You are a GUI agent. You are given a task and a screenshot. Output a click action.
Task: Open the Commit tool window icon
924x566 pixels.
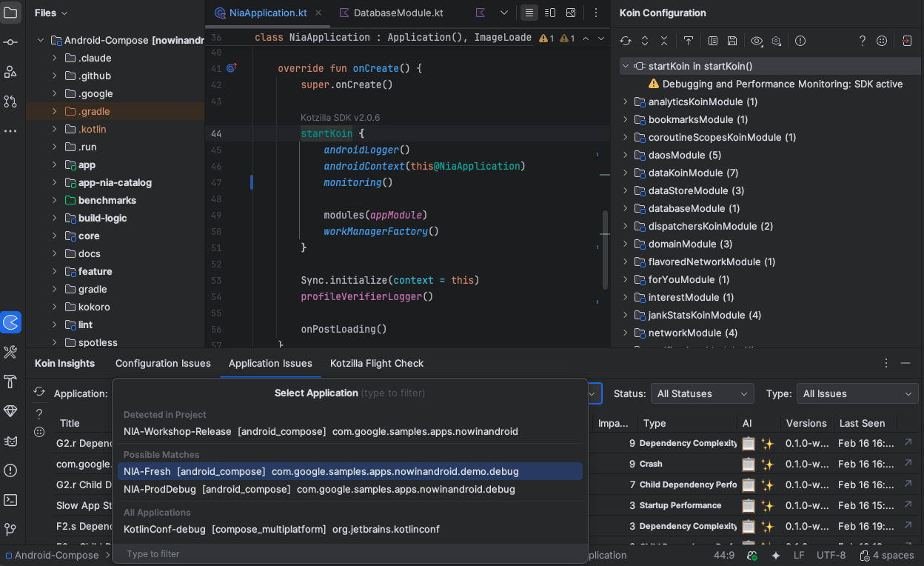[x=10, y=42]
